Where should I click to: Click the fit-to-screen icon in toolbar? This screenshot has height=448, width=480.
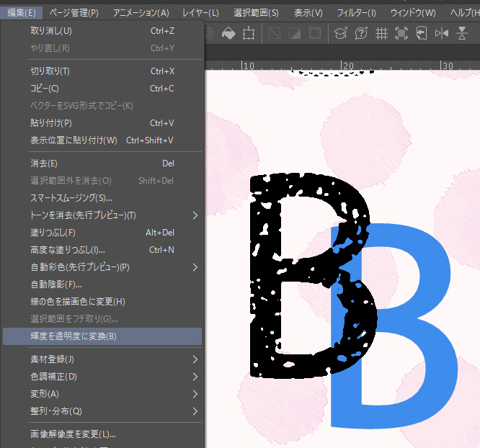point(401,34)
